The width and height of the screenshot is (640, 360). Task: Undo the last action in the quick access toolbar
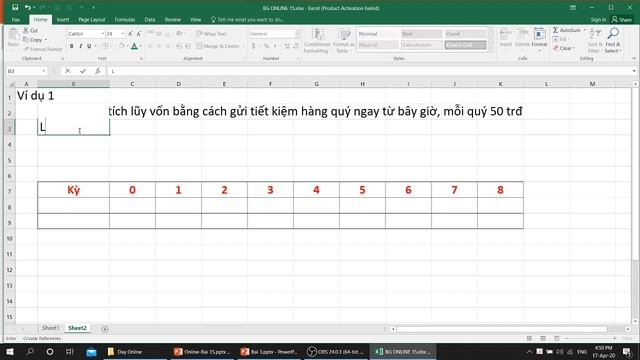point(27,7)
